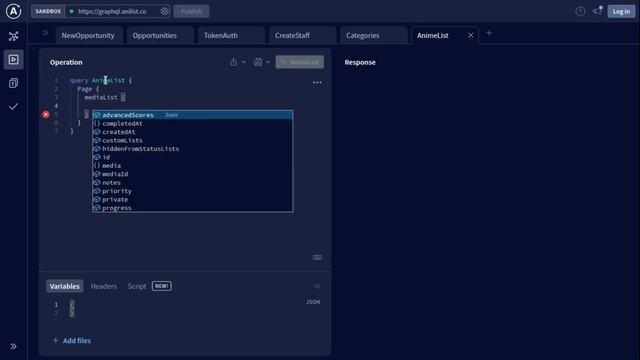Viewport: 640px width, 360px height.
Task: Click the SANDBOX label badge
Action: [x=48, y=11]
